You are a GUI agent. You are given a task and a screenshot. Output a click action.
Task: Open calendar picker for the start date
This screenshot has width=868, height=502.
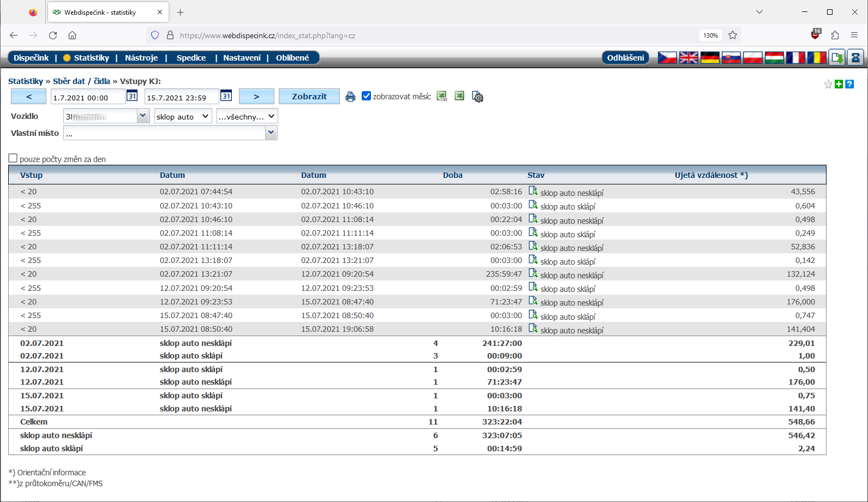coord(132,96)
